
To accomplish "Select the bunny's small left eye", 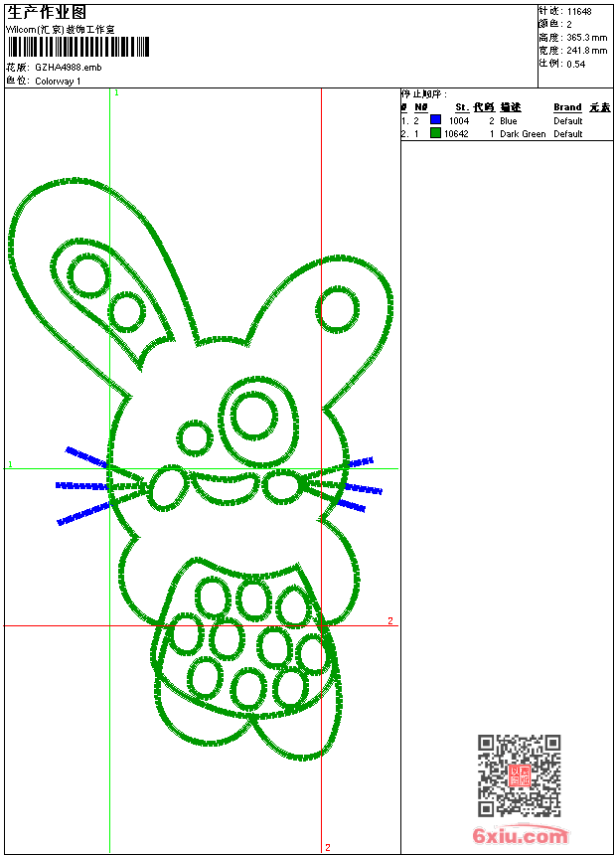I will (x=195, y=436).
